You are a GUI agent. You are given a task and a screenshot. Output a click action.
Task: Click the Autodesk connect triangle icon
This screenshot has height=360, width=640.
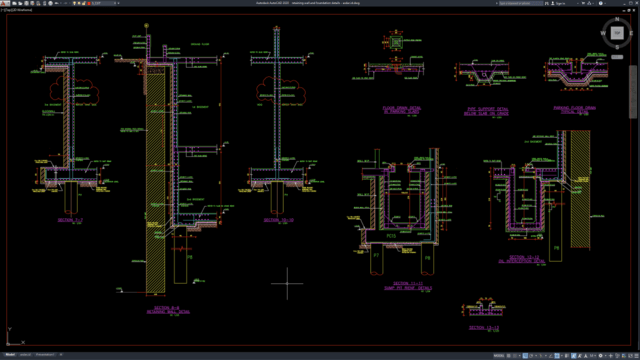click(x=589, y=3)
